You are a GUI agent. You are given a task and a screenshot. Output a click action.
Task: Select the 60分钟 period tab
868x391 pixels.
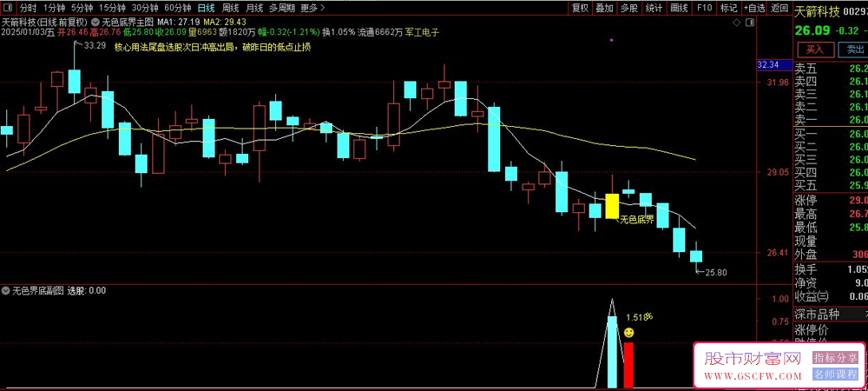(x=178, y=8)
